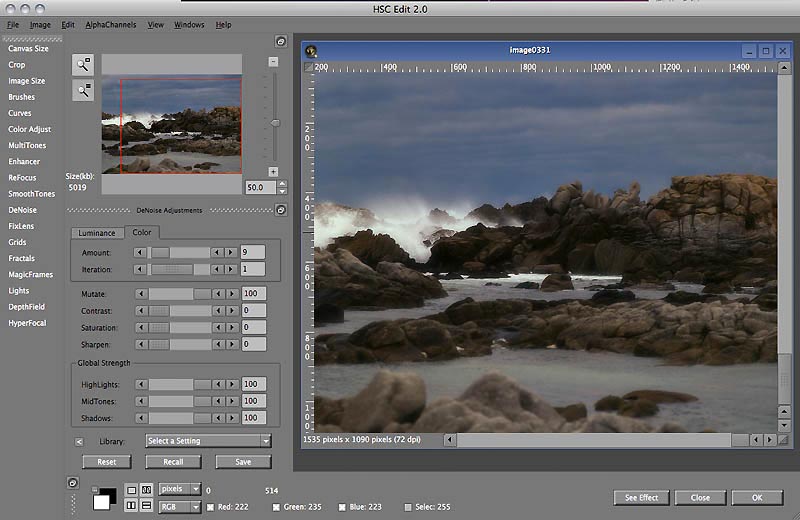Click the small arrow left of Library

pyautogui.click(x=79, y=441)
